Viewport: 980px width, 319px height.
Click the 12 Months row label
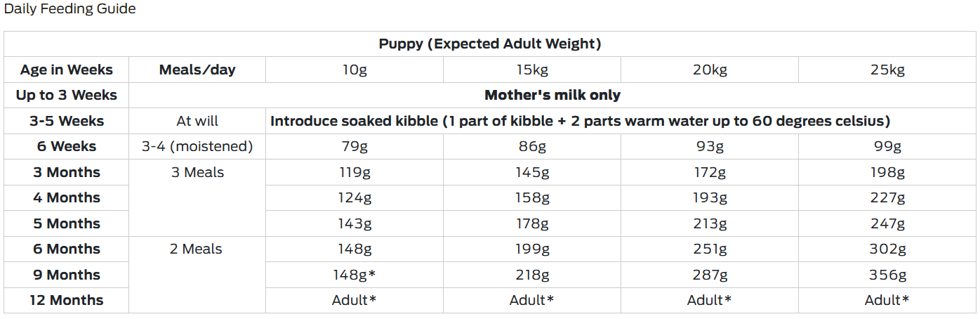click(67, 300)
